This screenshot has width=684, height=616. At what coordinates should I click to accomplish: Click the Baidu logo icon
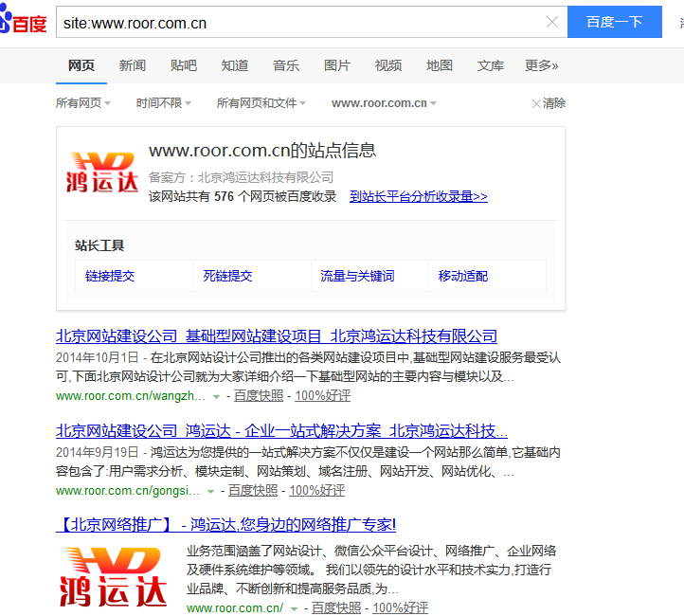(23, 23)
